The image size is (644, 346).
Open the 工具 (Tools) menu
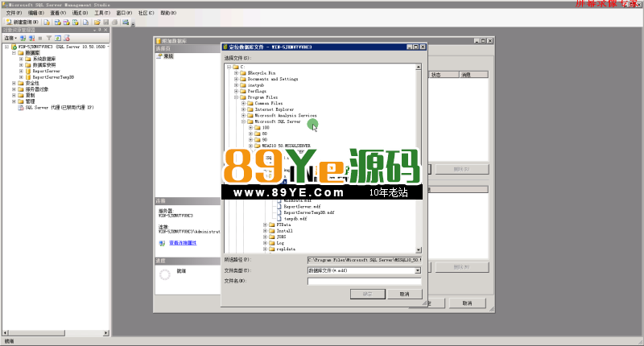pyautogui.click(x=102, y=13)
